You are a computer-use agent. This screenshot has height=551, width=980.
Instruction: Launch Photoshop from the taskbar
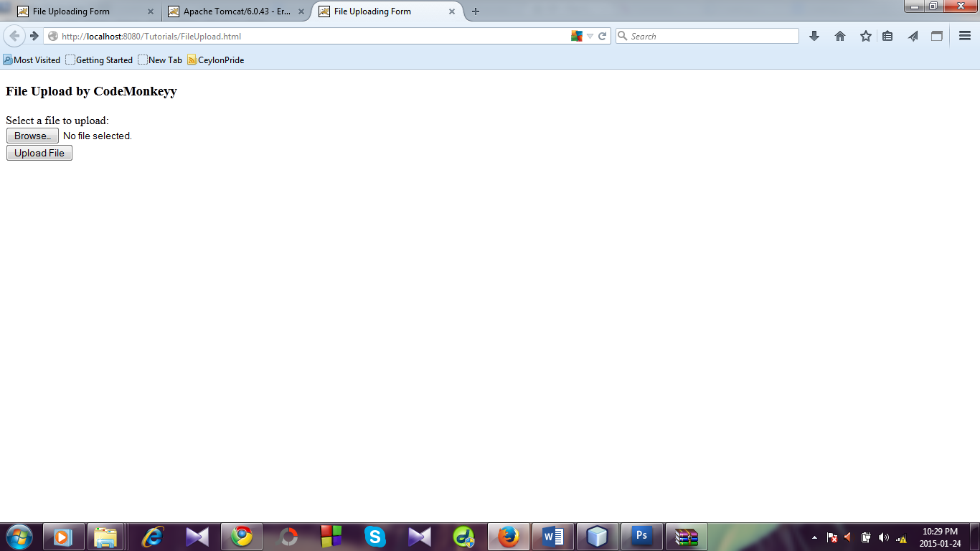pos(641,536)
